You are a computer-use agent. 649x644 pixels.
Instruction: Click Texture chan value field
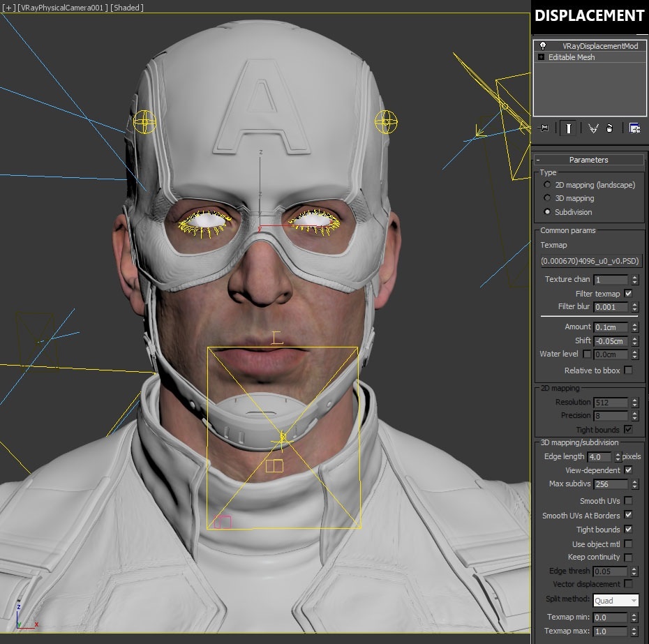click(611, 280)
